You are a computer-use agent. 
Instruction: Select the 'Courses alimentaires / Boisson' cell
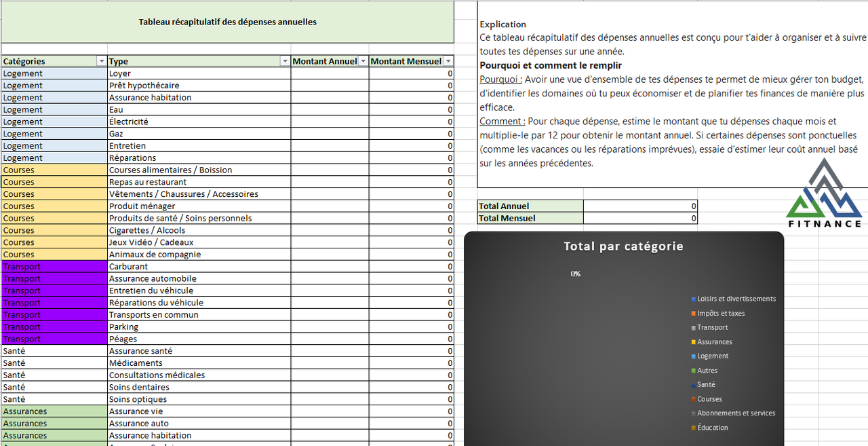tap(199, 170)
